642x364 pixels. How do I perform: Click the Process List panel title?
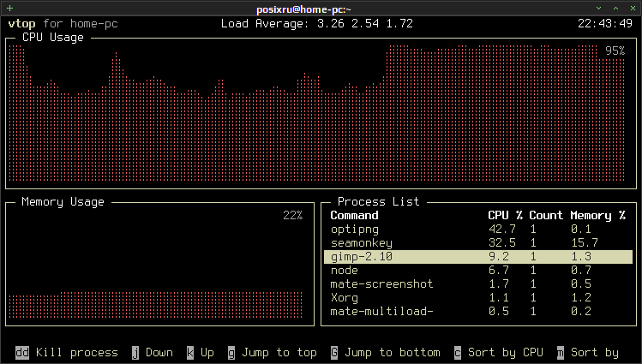pyautogui.click(x=378, y=201)
